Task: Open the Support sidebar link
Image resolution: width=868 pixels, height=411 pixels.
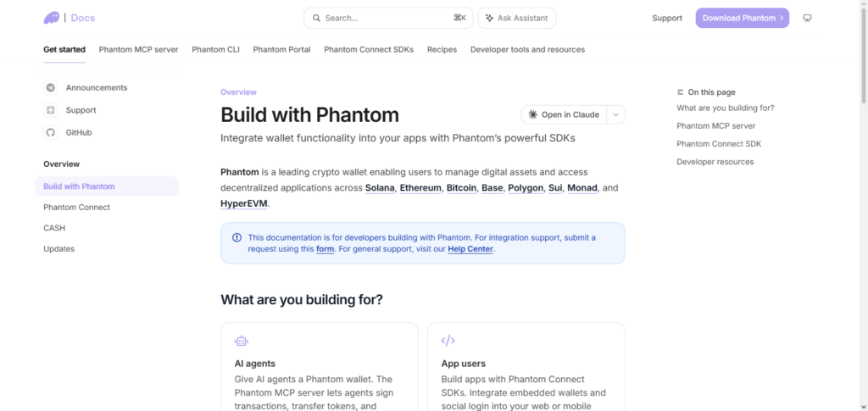Action: click(x=81, y=110)
